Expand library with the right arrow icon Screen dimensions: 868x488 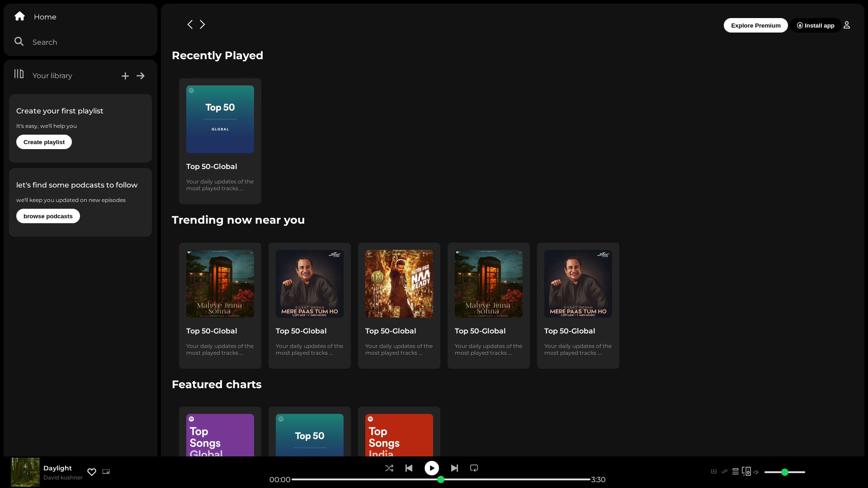[141, 76]
